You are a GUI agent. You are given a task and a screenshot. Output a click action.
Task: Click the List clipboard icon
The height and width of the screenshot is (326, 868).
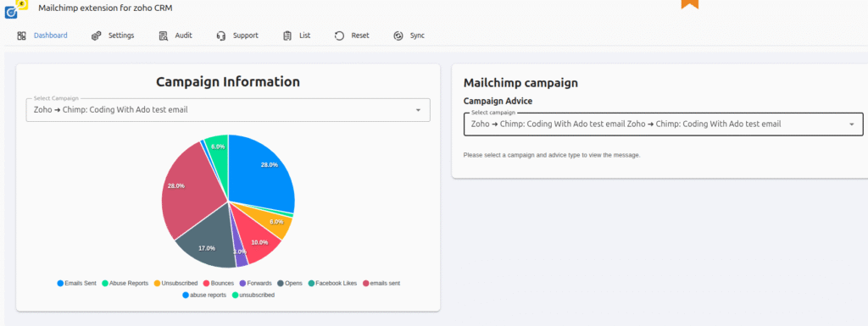tap(287, 36)
